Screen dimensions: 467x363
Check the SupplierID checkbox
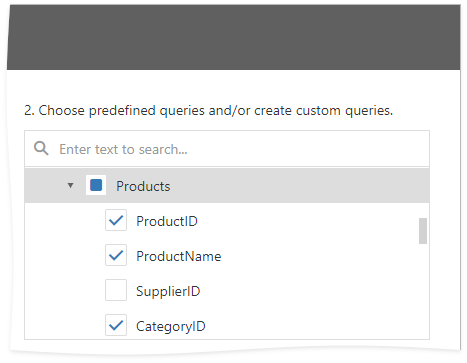point(116,290)
